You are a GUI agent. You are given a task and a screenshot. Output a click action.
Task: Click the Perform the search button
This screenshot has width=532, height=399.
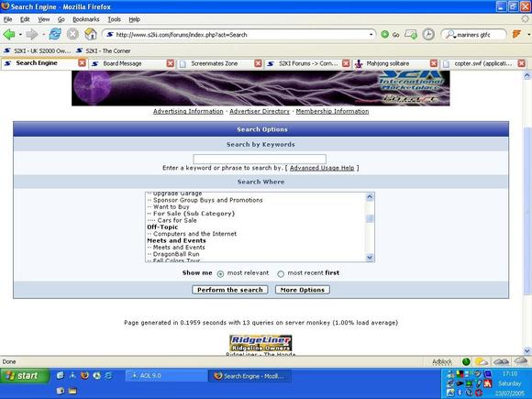[230, 290]
